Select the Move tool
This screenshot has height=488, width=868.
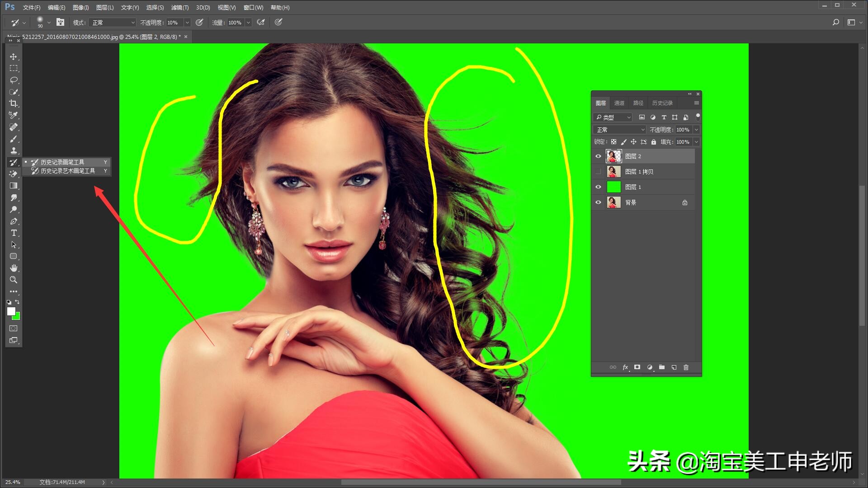[x=14, y=56]
